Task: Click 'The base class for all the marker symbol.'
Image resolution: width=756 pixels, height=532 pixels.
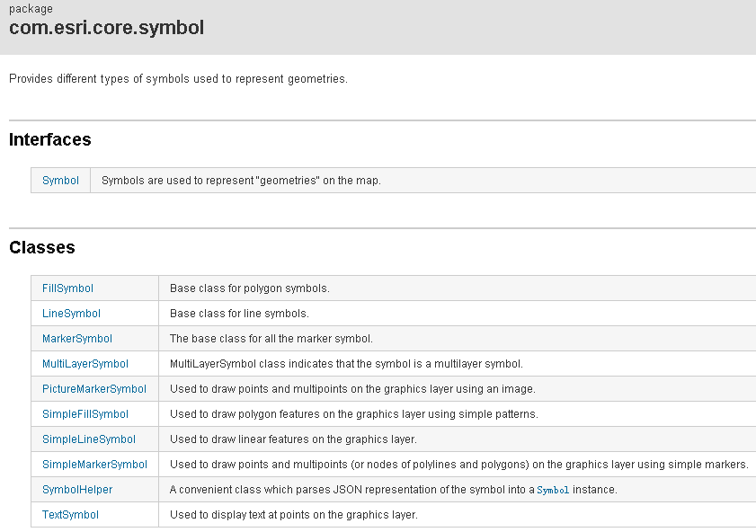Action: (271, 338)
